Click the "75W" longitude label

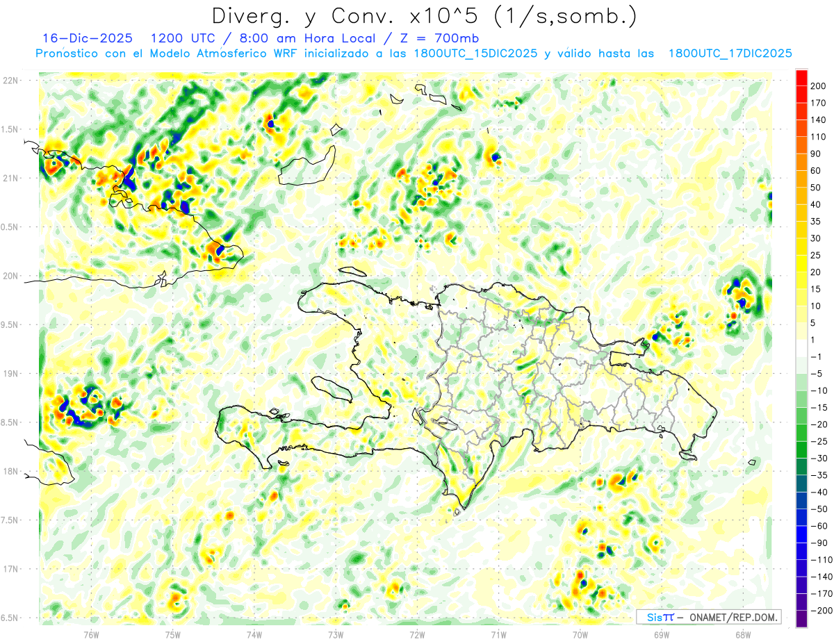point(173,635)
